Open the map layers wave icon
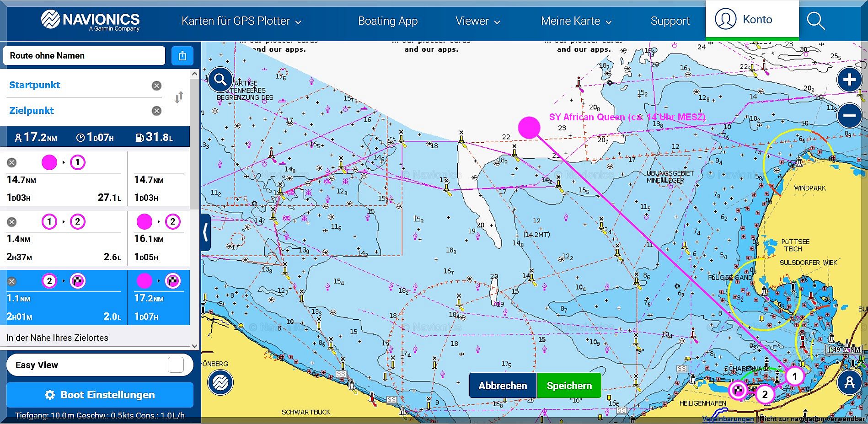The image size is (868, 424). pos(220,382)
